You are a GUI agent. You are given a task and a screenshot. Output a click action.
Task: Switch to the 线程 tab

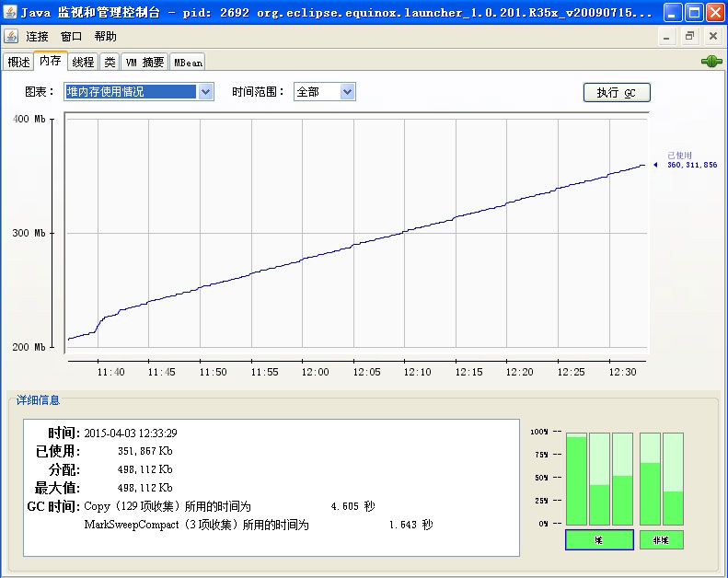[83, 63]
